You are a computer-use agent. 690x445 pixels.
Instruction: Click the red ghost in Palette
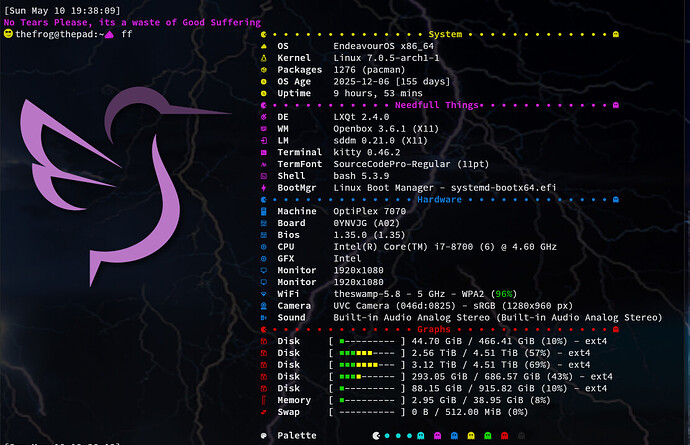pyautogui.click(x=504, y=436)
